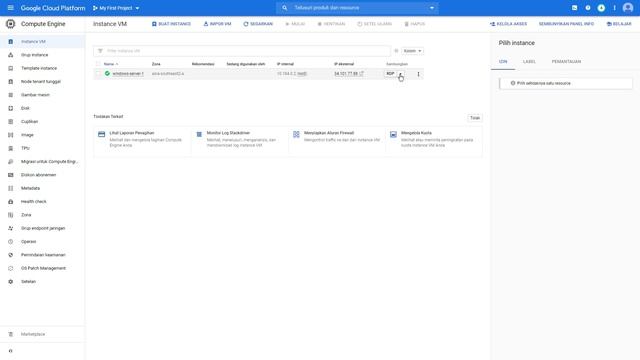640x360 pixels.
Task: Toggle checkbox for windows-server-1 row
Action: pos(98,73)
